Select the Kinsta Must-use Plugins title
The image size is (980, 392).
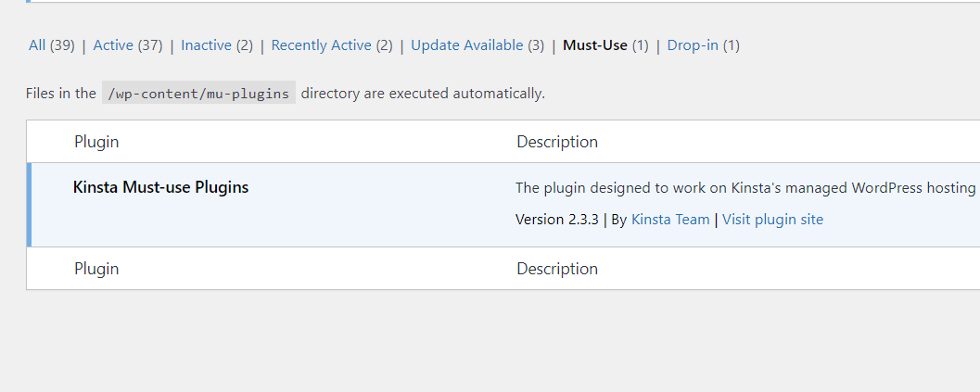160,187
